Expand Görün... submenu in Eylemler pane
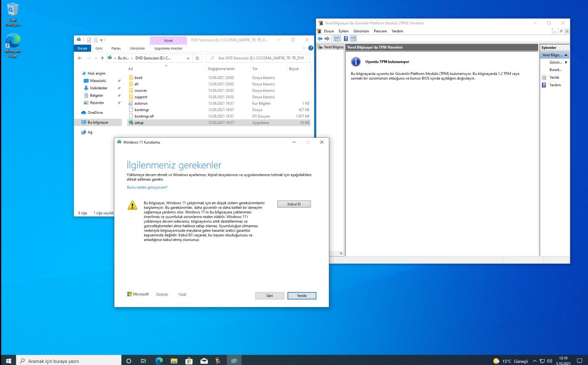Viewport: 588px width, 365px height. pos(566,62)
